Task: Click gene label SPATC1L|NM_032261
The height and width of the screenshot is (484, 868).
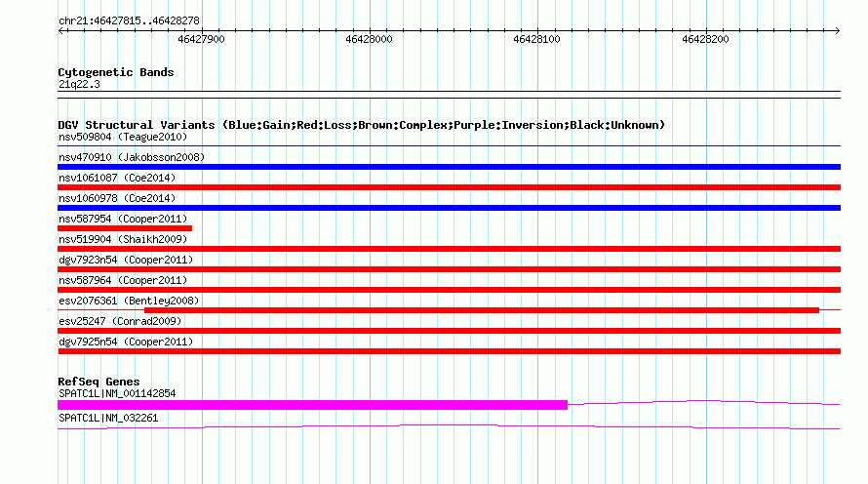Action: click(108, 418)
